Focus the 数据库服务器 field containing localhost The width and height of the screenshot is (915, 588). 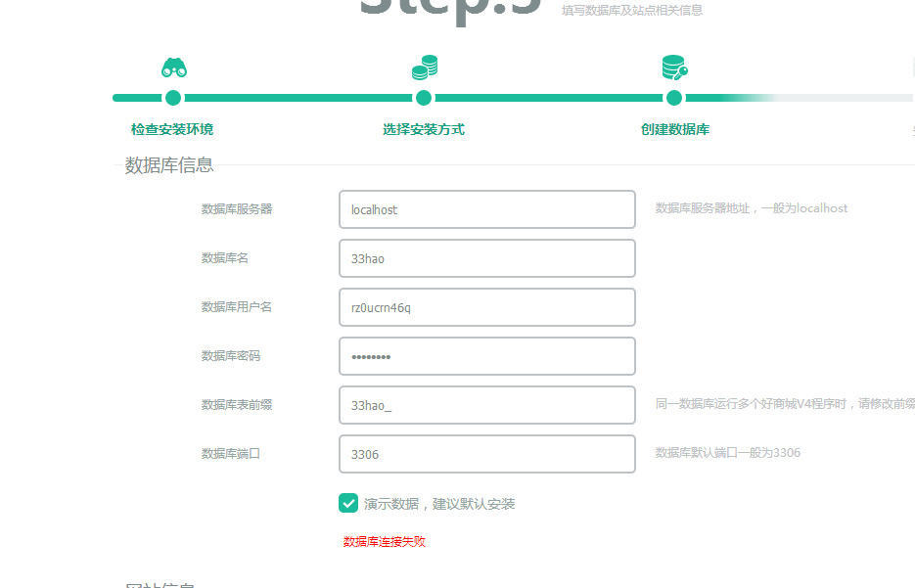[x=487, y=209]
